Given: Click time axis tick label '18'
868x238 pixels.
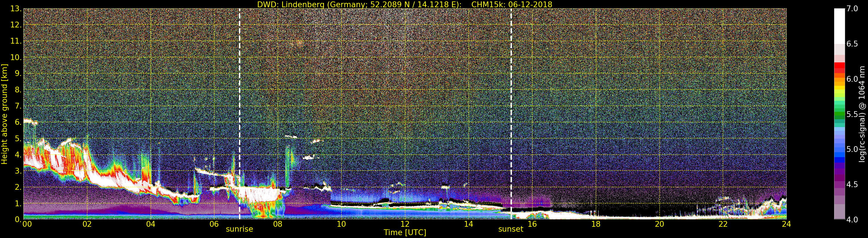Looking at the screenshot, I should [596, 224].
